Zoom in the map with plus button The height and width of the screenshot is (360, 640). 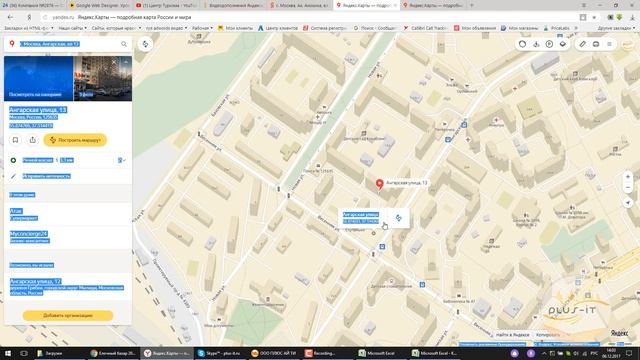(628, 177)
